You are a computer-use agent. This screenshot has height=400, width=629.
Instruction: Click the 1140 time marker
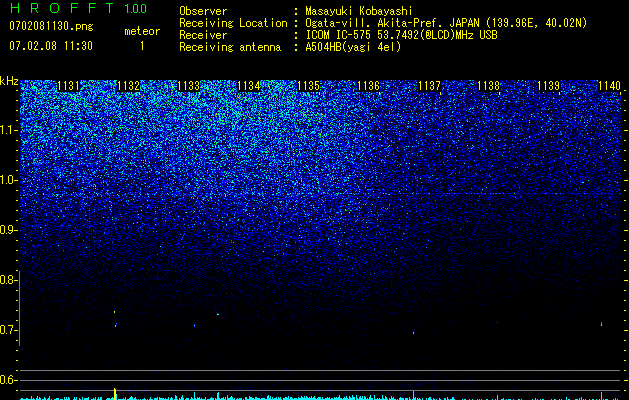[609, 86]
